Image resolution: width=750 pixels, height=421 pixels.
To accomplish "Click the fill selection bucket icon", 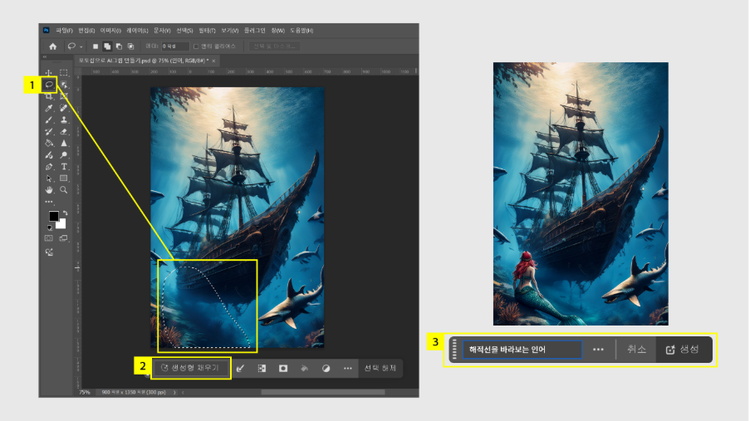I will pos(304,368).
